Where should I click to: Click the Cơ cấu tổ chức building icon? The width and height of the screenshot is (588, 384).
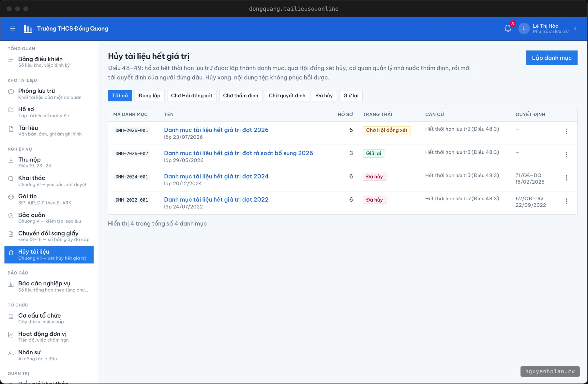pyautogui.click(x=11, y=316)
